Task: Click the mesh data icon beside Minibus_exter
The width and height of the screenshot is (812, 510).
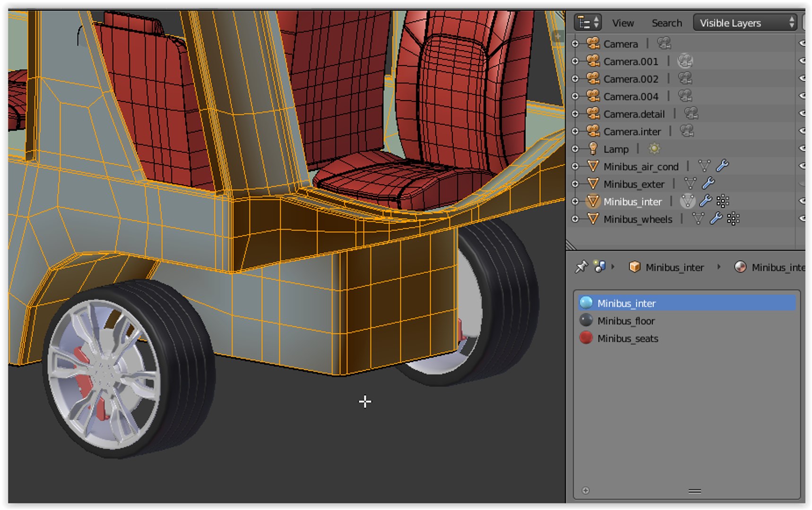Action: point(690,184)
